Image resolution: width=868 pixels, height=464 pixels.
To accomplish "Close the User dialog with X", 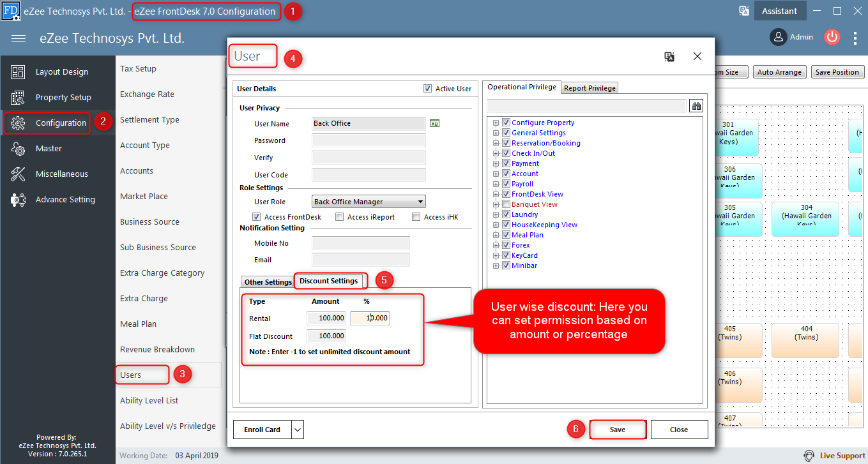I will (x=697, y=57).
